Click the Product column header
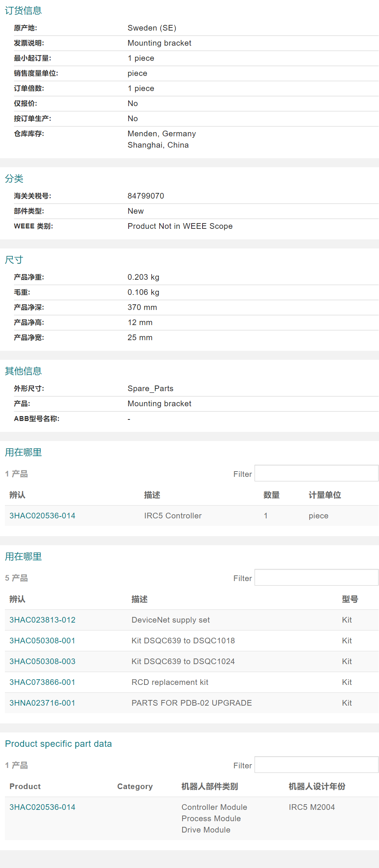 25,786
